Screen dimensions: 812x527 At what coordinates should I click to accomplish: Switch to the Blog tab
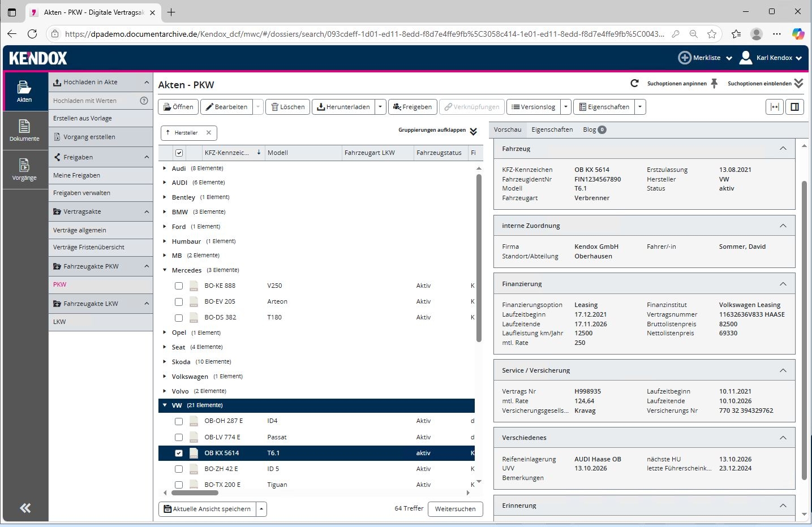(594, 129)
